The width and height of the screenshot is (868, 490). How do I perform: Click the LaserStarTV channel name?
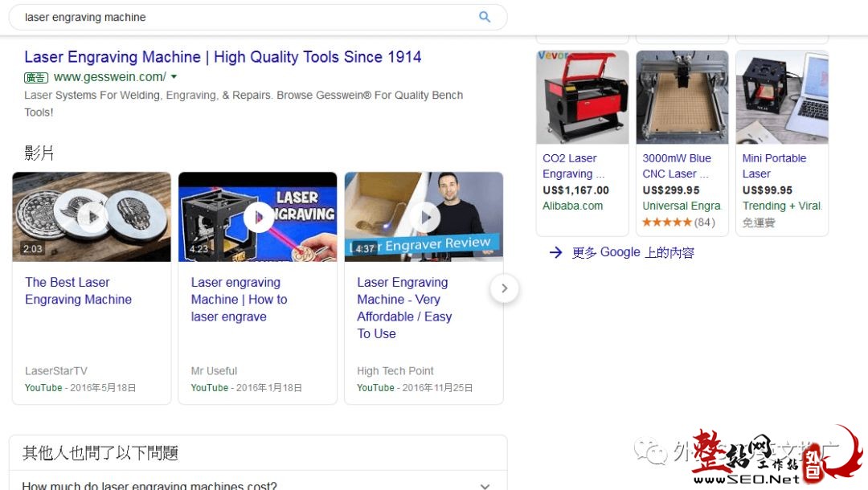[56, 371]
